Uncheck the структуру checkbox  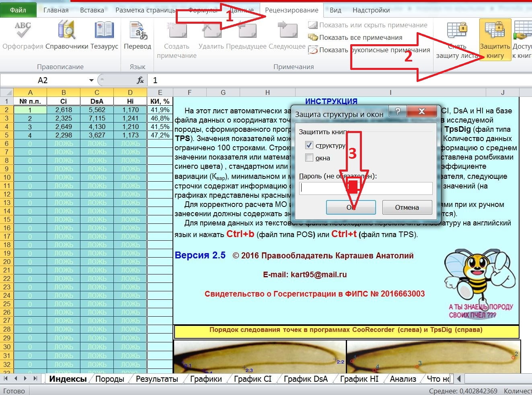(309, 145)
